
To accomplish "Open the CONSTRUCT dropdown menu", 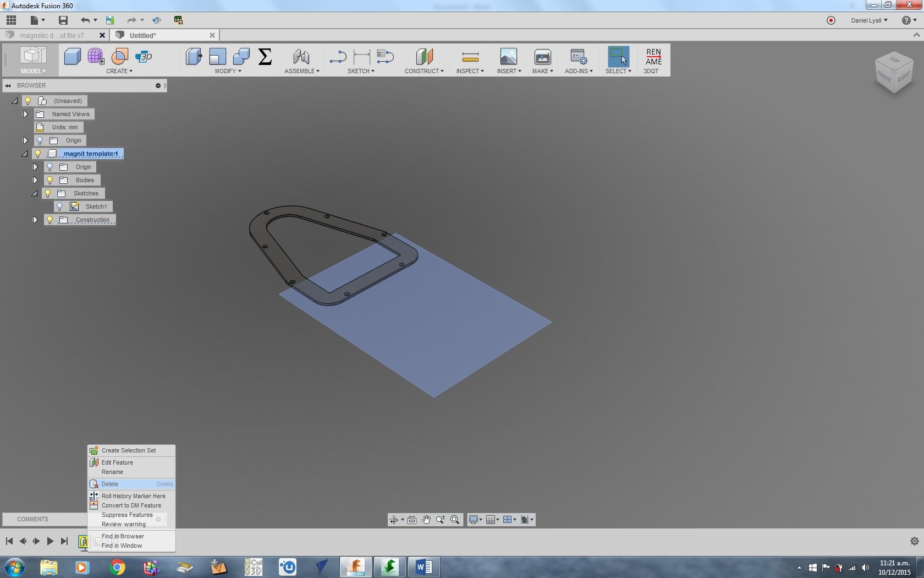I will click(424, 71).
